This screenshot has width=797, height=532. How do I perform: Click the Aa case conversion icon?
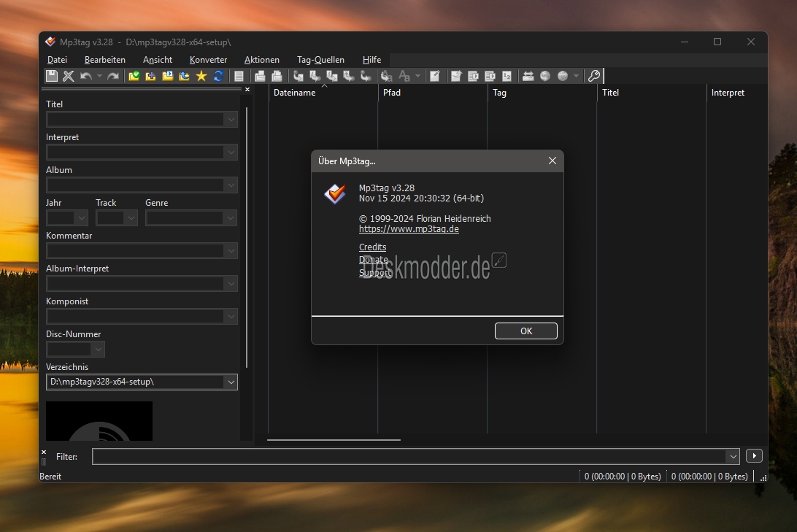[404, 76]
